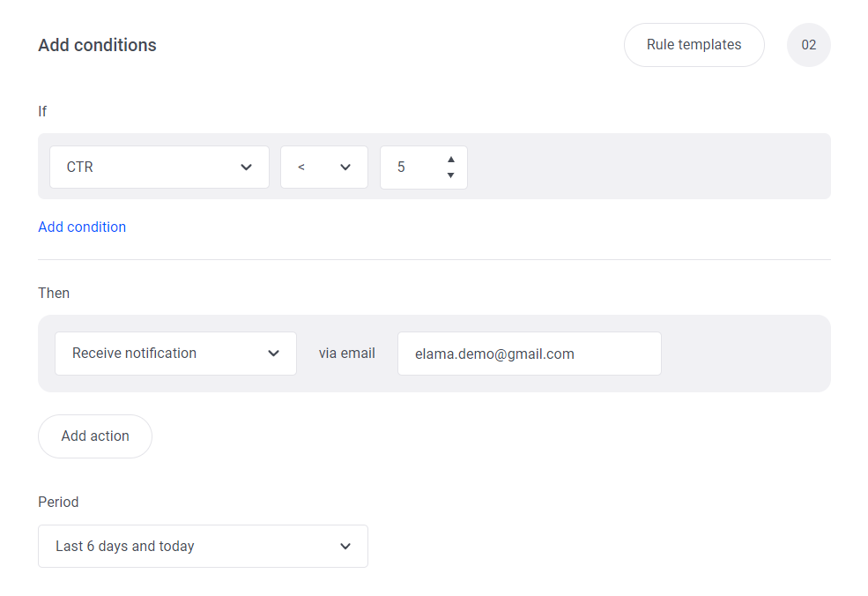Open the Receive notification action selector

pos(175,354)
